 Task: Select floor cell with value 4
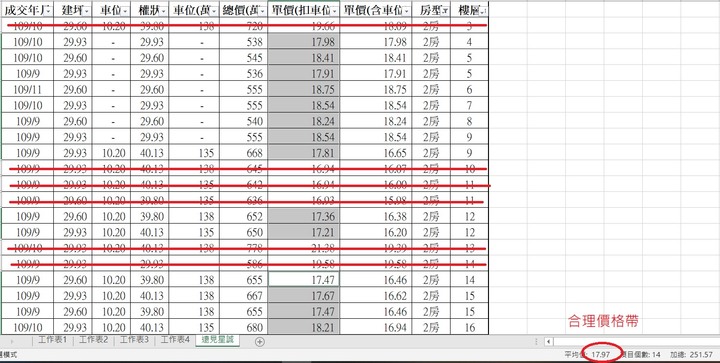pyautogui.click(x=469, y=42)
